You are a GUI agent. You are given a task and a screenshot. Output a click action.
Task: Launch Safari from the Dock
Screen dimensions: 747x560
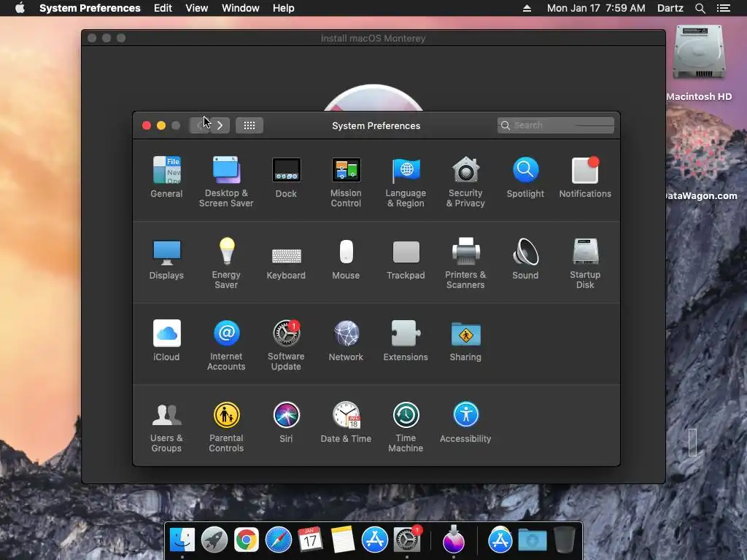click(278, 540)
